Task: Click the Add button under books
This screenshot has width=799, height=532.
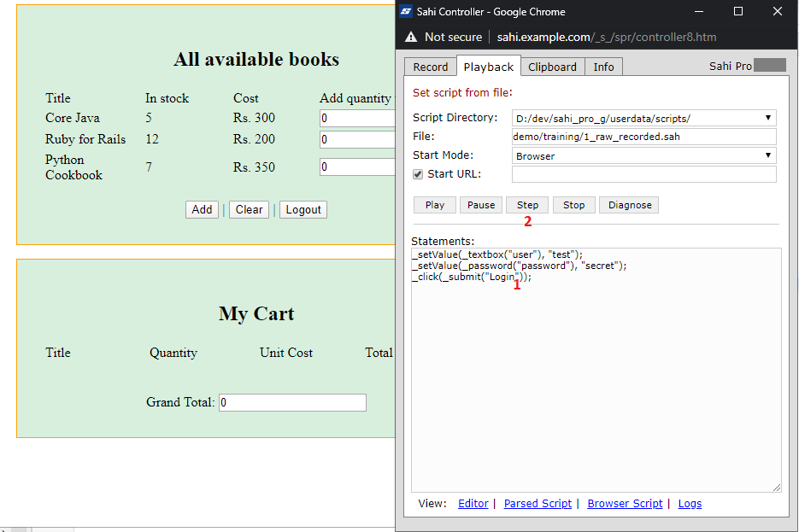Action: pos(202,210)
